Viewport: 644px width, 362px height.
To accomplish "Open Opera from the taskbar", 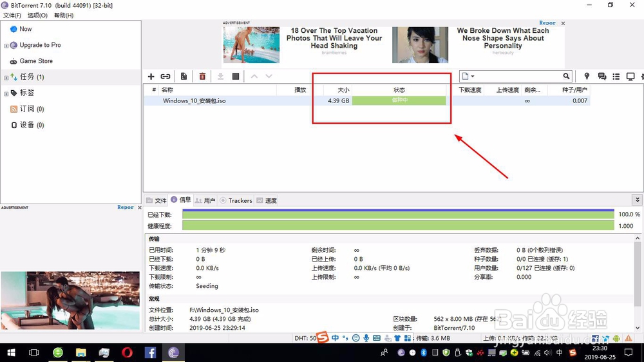I will (127, 352).
